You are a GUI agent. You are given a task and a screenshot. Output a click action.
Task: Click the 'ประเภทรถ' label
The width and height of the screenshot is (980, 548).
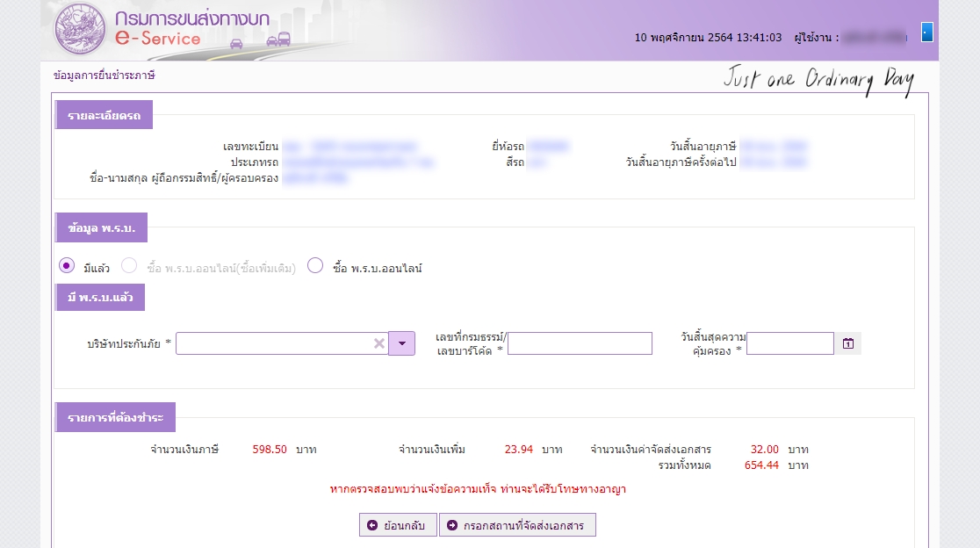tap(255, 162)
